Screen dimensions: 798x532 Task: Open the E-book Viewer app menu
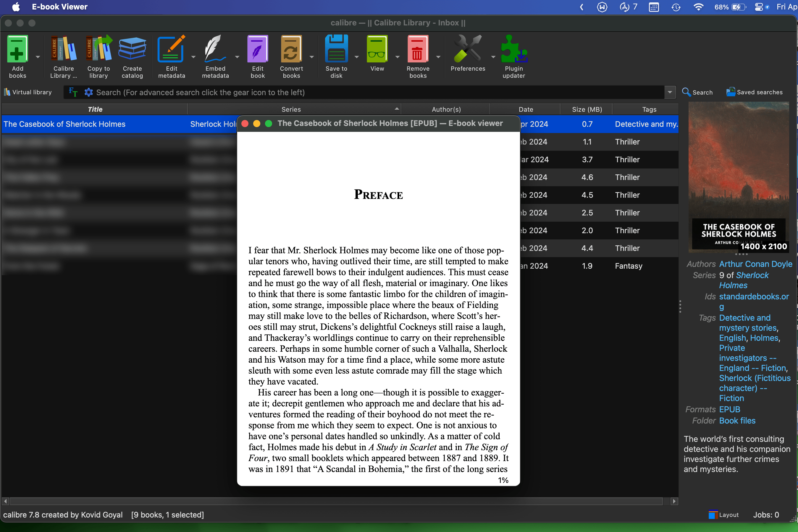click(x=59, y=7)
